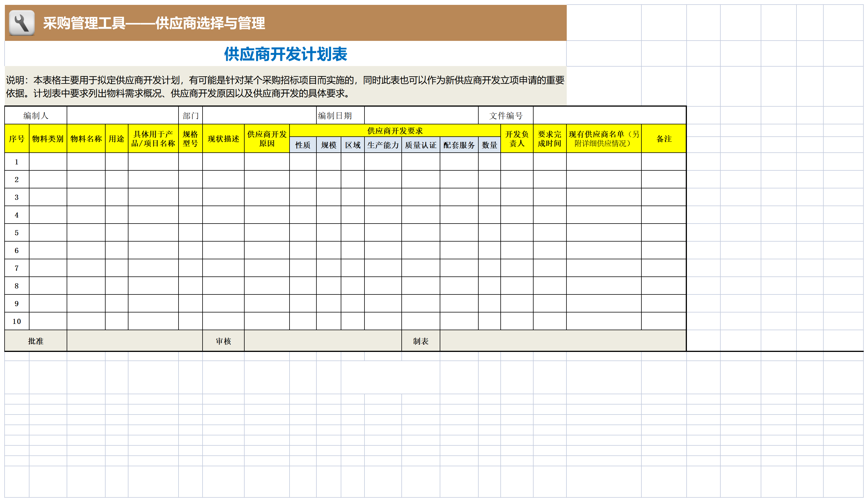868x502 pixels.
Task: Select the 数量 sub-header cell
Action: pos(490,145)
